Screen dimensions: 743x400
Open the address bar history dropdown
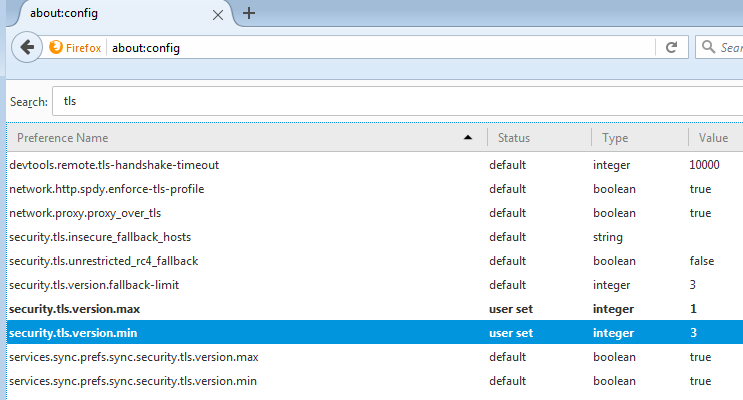pyautogui.click(x=643, y=48)
